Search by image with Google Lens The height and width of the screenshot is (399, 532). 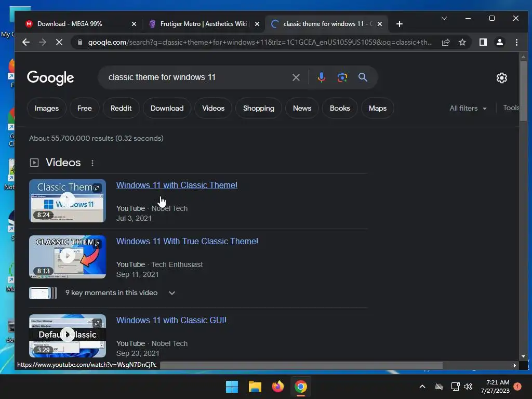point(342,77)
